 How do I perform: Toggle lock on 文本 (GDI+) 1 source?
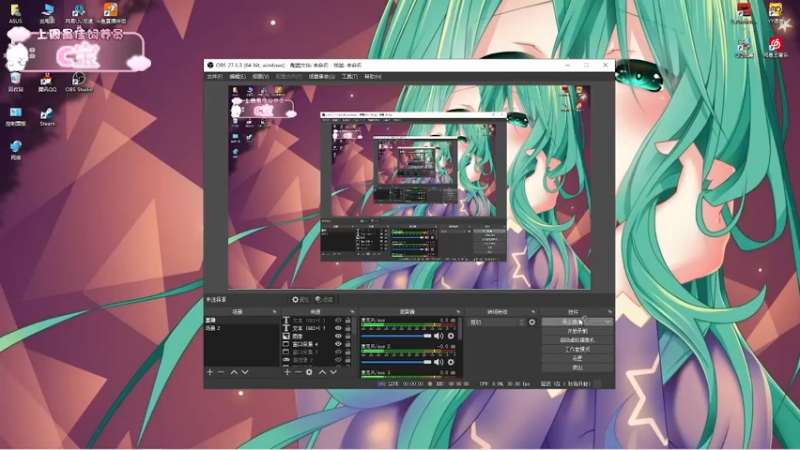(x=347, y=328)
